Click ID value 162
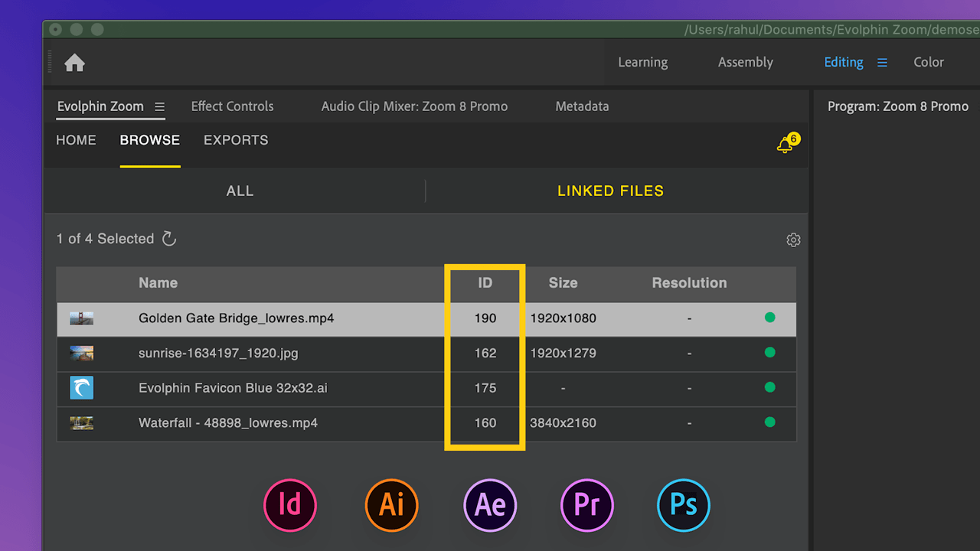 [x=485, y=354]
